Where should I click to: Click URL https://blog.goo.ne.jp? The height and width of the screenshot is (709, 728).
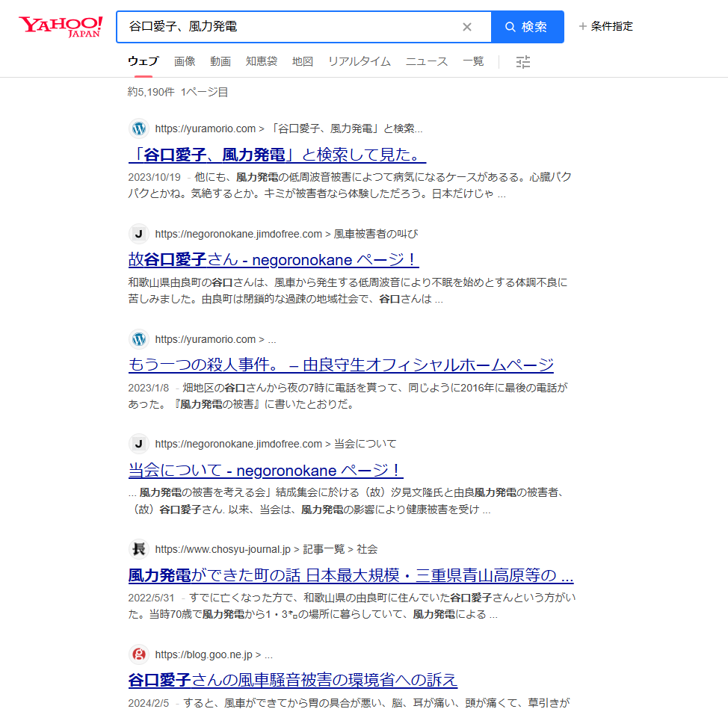coord(214,654)
